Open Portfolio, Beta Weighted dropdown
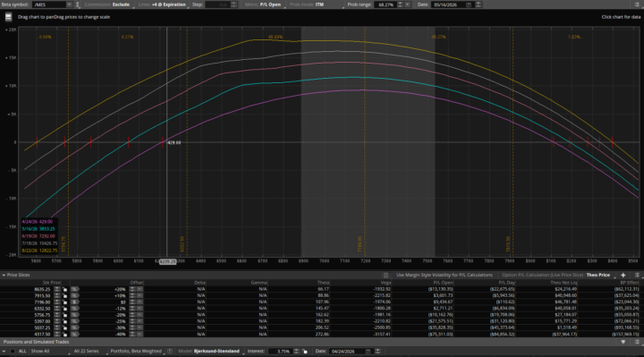 coord(137,352)
